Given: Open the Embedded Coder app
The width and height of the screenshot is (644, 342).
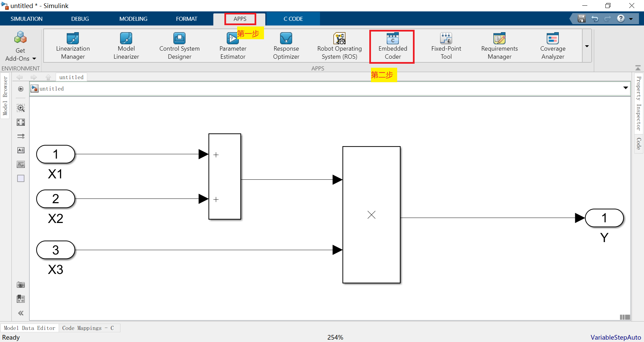Looking at the screenshot, I should click(x=393, y=46).
